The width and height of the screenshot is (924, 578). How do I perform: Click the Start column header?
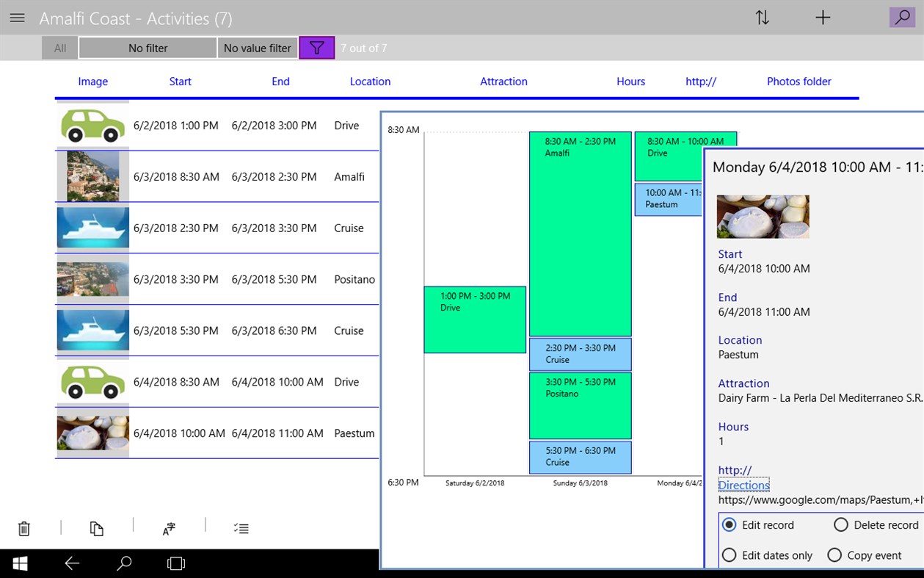[x=180, y=82]
